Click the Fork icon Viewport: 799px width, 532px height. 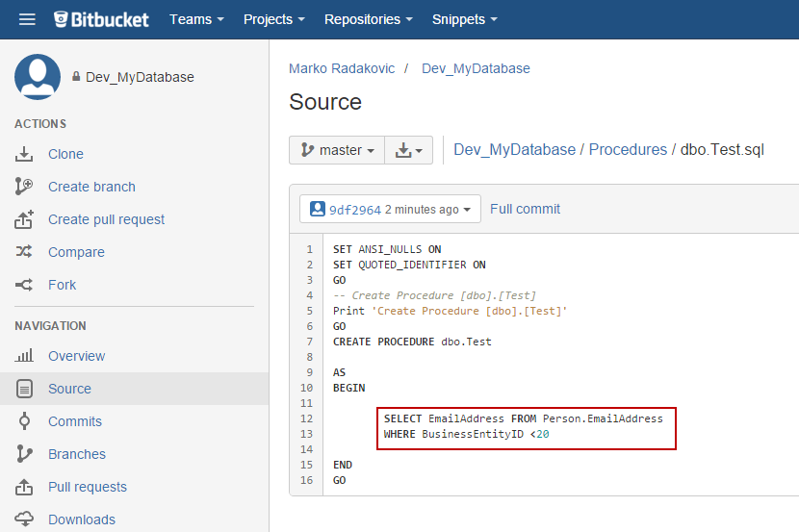point(24,285)
